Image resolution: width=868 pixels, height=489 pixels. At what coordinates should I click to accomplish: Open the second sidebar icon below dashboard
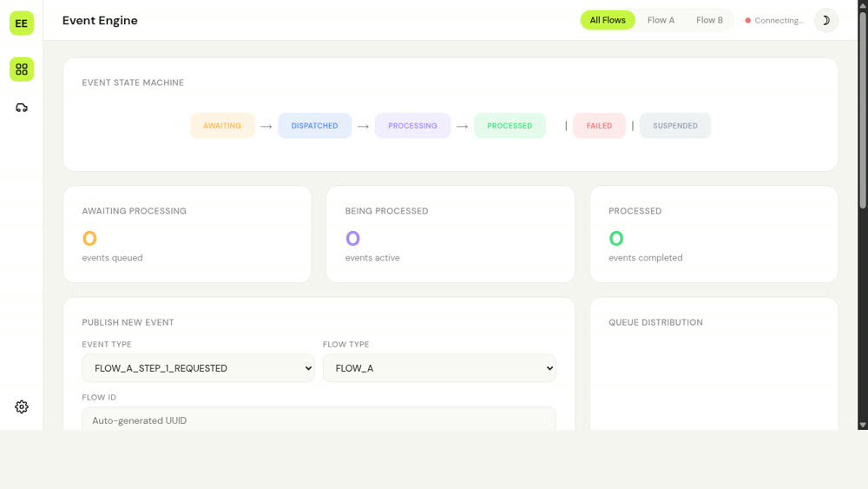pos(22,108)
